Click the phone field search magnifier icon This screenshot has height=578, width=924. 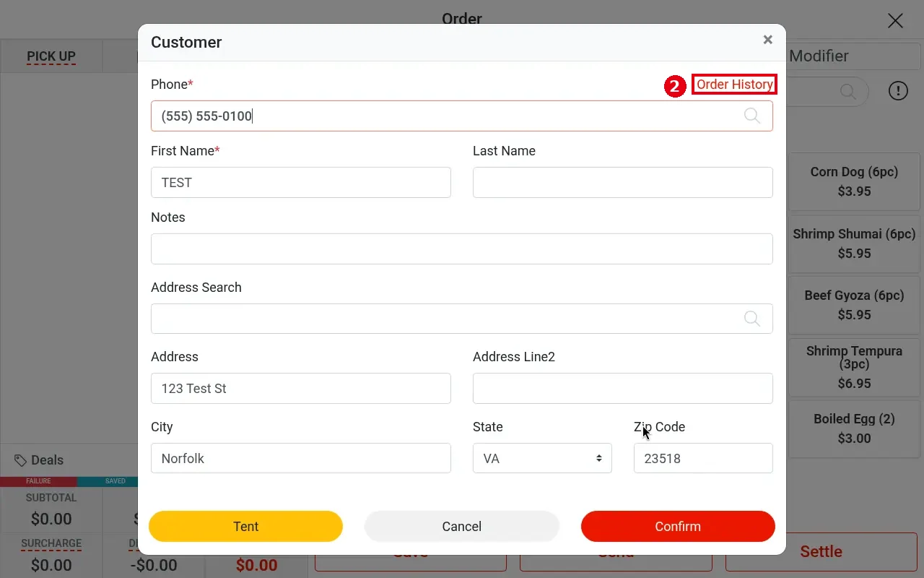752,116
